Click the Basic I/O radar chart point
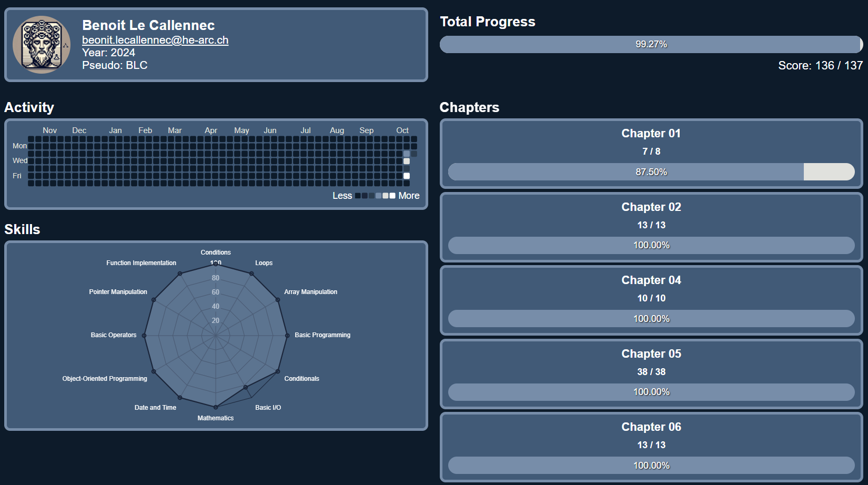The height and width of the screenshot is (485, 868). coord(246,387)
